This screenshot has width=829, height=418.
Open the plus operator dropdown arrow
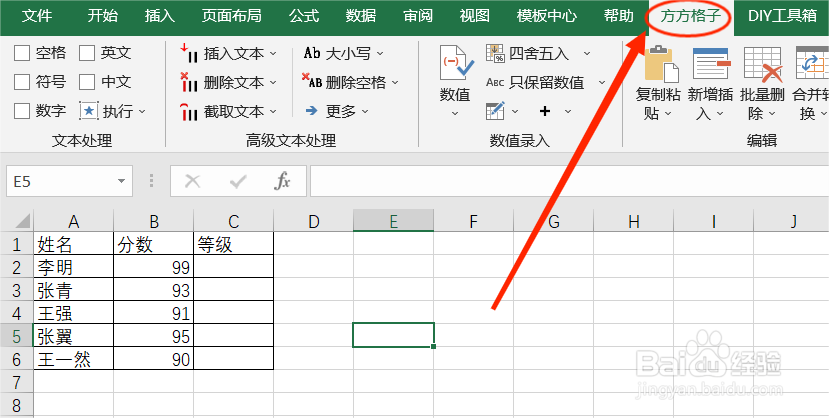click(568, 112)
